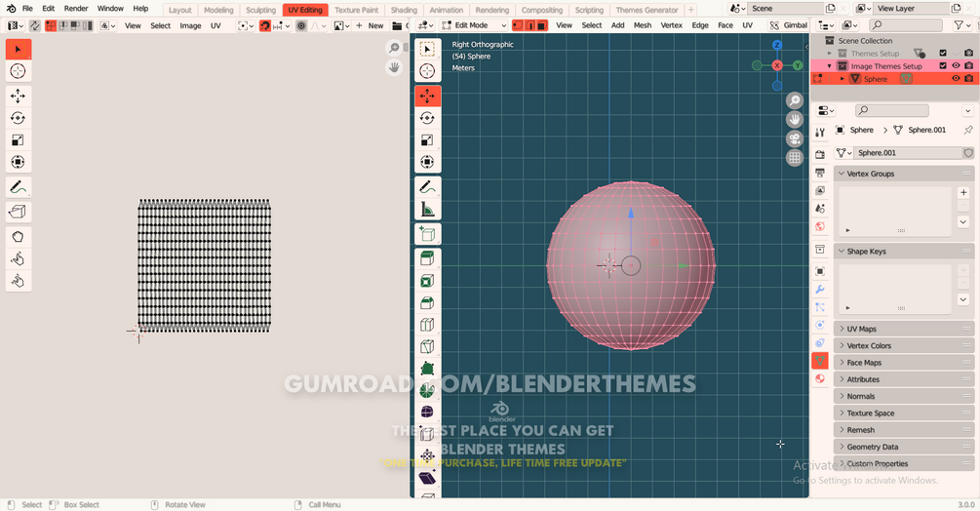Select the 3D viewport Select Box tool
980x511 pixels.
[x=427, y=50]
